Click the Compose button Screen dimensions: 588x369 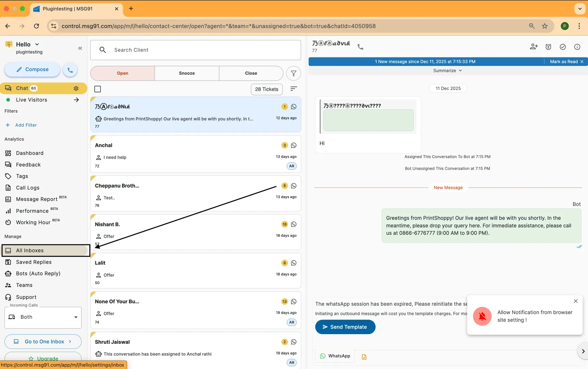point(32,70)
